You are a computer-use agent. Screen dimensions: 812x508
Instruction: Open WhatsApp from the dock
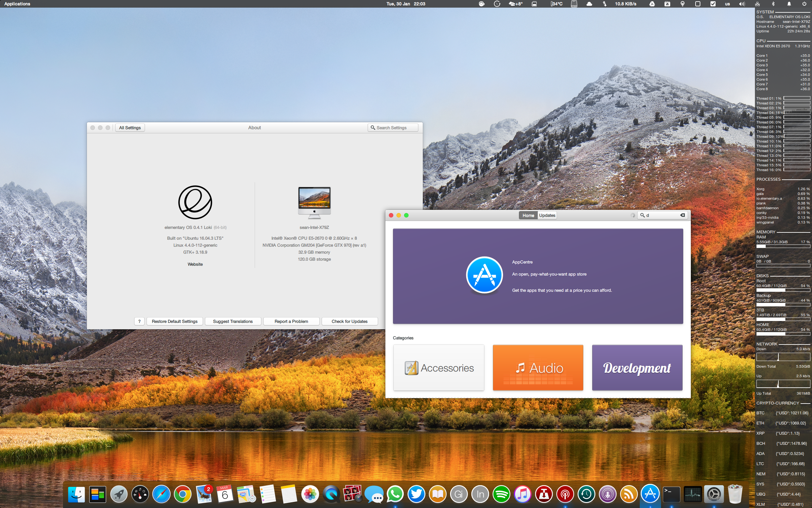[395, 494]
